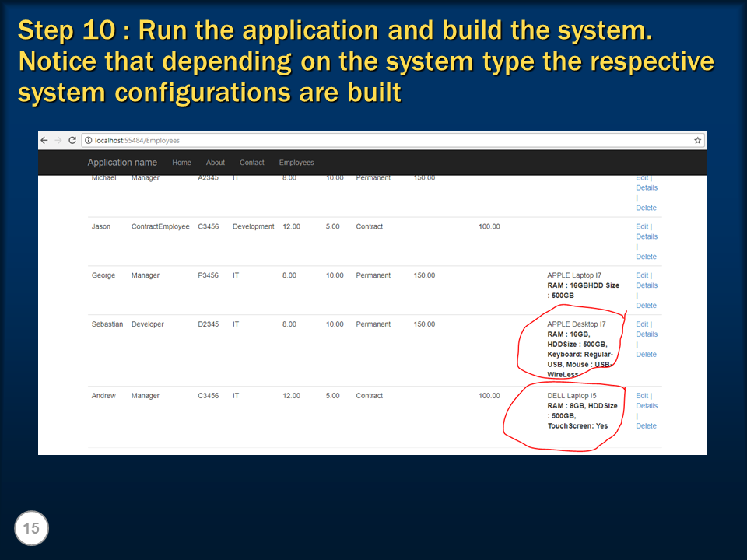747x560 pixels.
Task: Open the Home menu item
Action: point(181,163)
